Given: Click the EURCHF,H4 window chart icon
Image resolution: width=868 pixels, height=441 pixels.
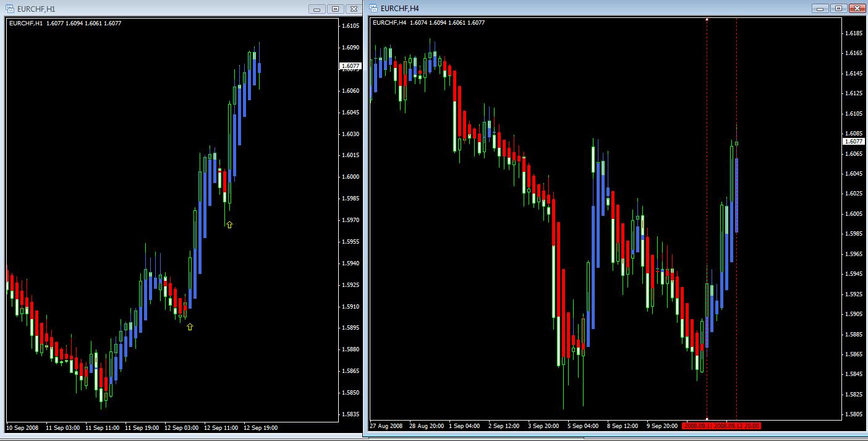Looking at the screenshot, I should point(374,9).
